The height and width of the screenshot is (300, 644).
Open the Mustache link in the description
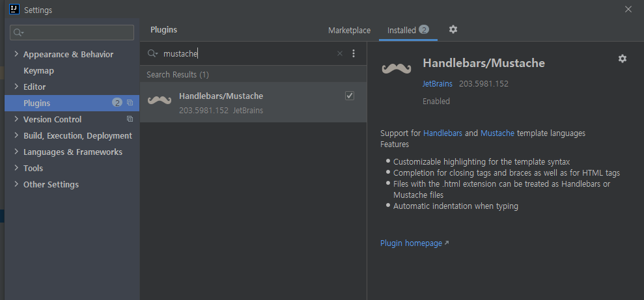pyautogui.click(x=497, y=133)
